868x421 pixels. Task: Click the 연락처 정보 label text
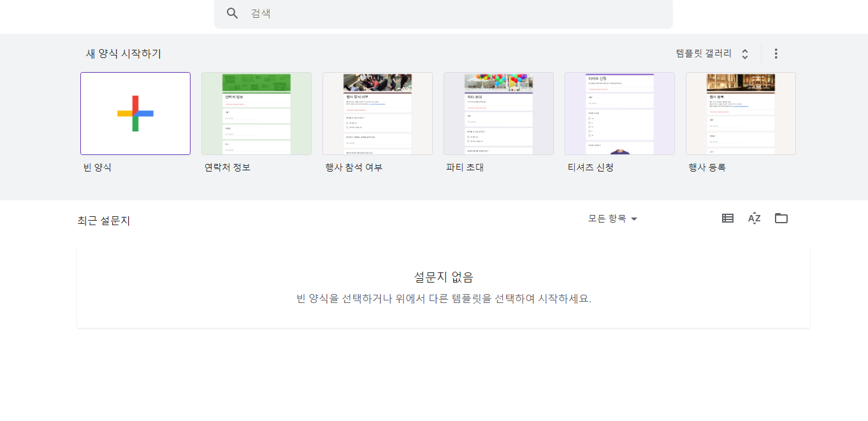tap(228, 168)
